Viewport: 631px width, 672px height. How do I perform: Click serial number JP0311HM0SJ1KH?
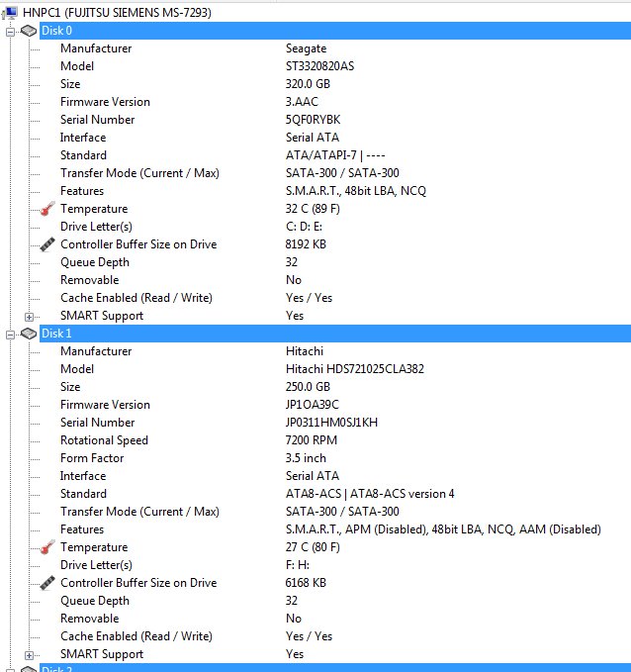[331, 423]
